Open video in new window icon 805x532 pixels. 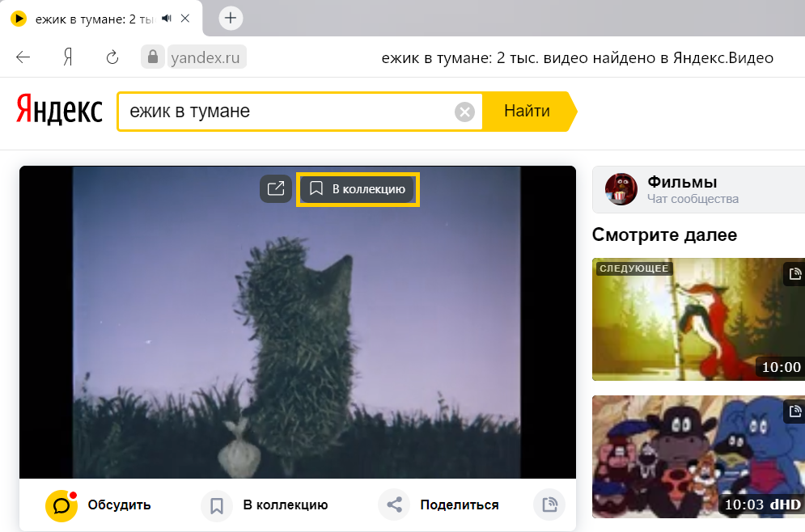pos(276,189)
